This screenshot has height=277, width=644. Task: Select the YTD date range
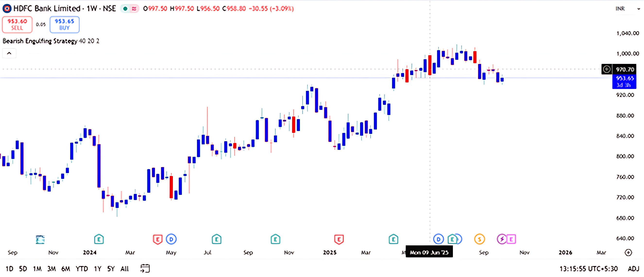click(82, 269)
